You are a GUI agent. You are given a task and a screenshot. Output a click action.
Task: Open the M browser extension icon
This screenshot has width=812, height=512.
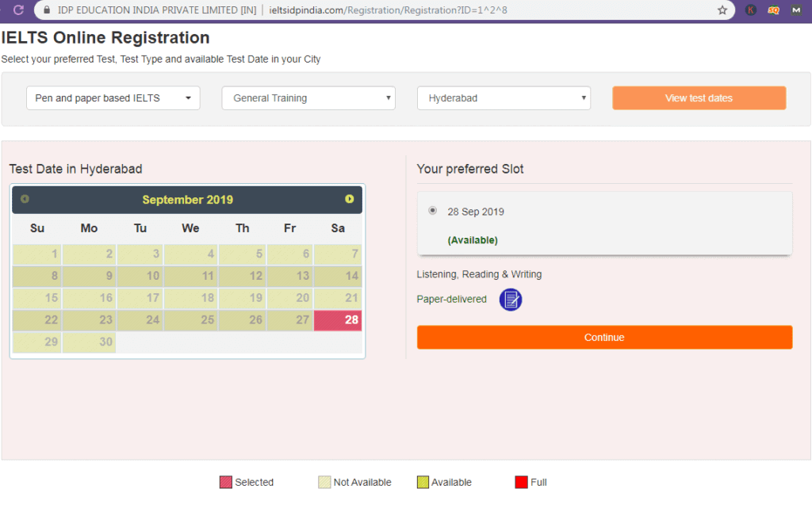pyautogui.click(x=796, y=10)
